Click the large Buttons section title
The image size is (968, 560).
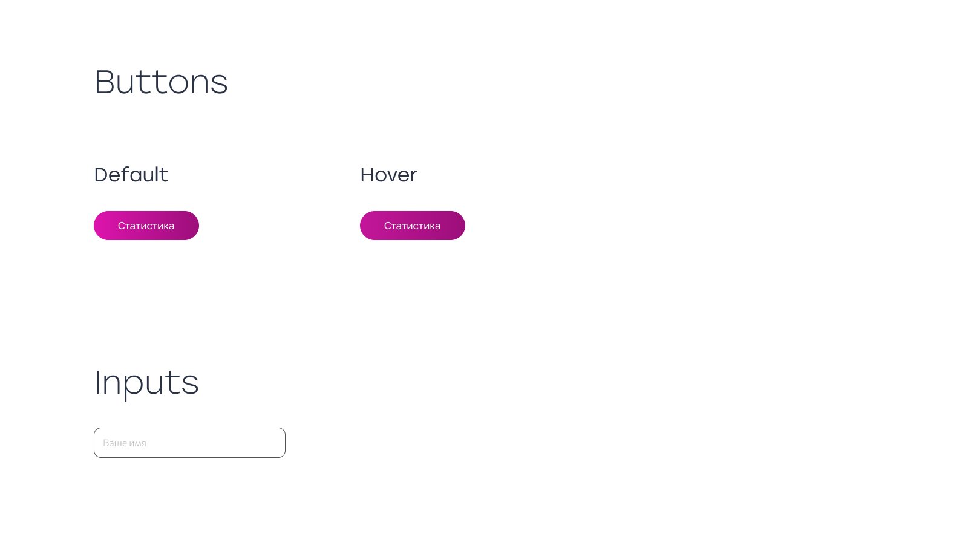[x=161, y=82]
